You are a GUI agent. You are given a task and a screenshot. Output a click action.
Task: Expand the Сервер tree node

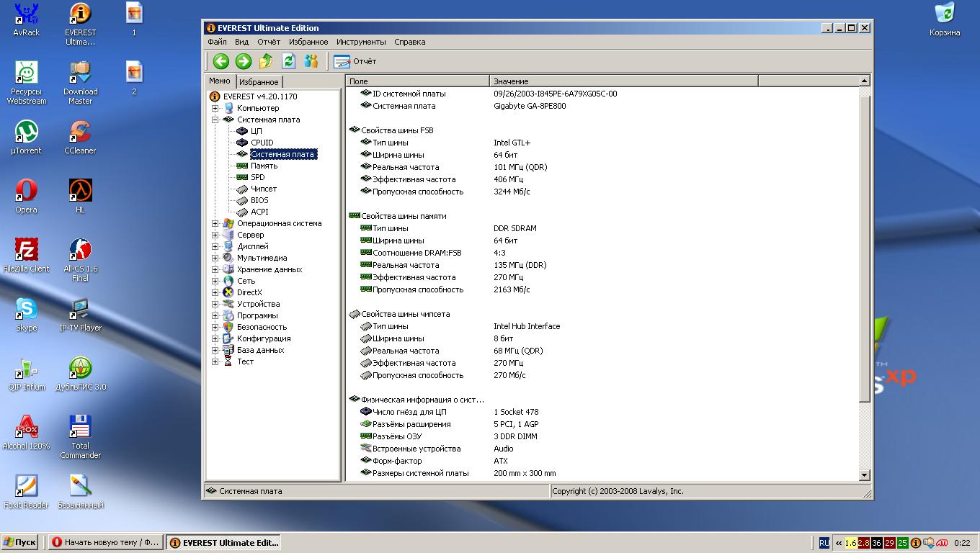tap(215, 235)
